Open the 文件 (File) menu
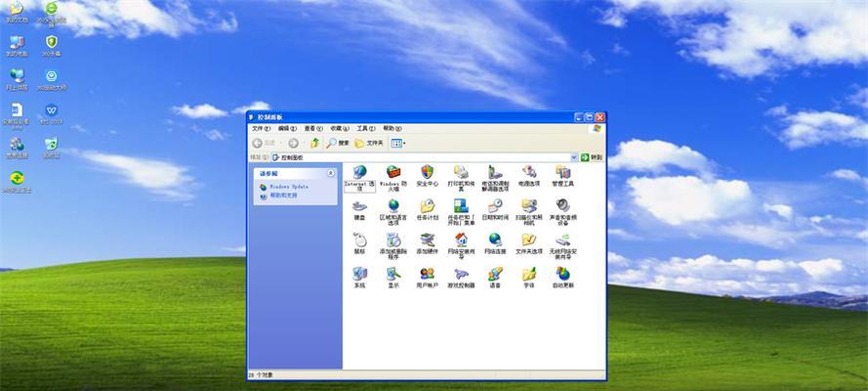 [261, 128]
